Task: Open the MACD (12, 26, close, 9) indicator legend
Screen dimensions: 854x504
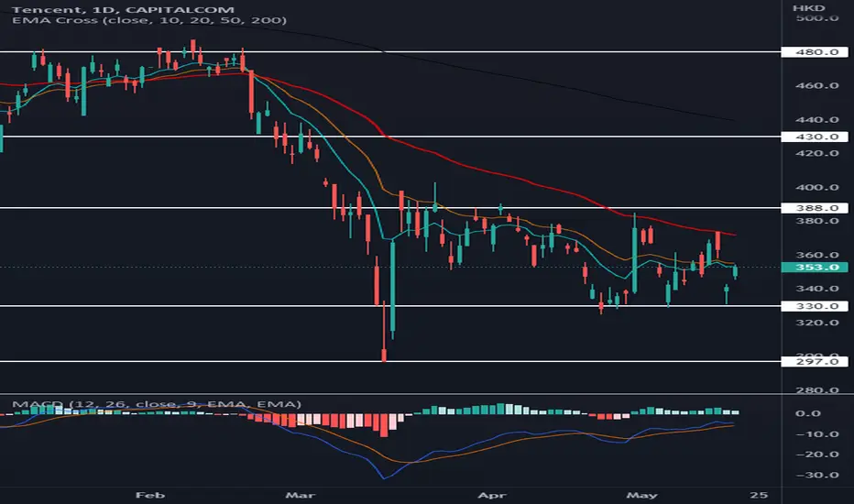Action: point(157,404)
